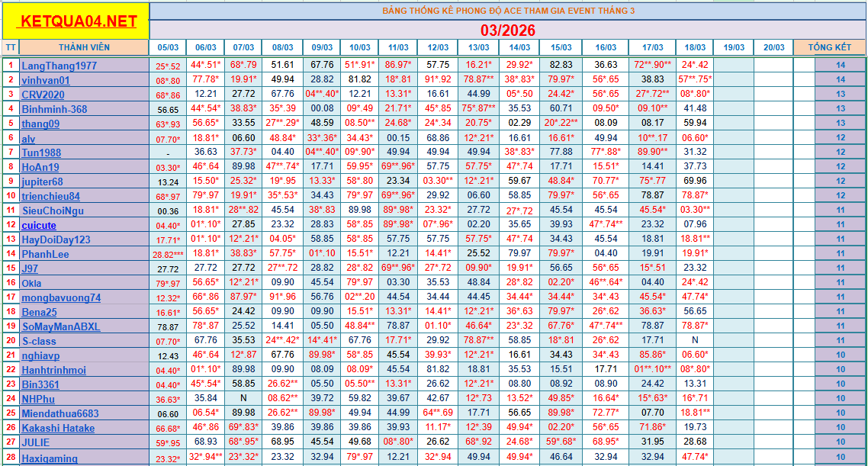Image resolution: width=868 pixels, height=466 pixels.
Task: Open member profile LangThang1977
Action: coord(59,66)
